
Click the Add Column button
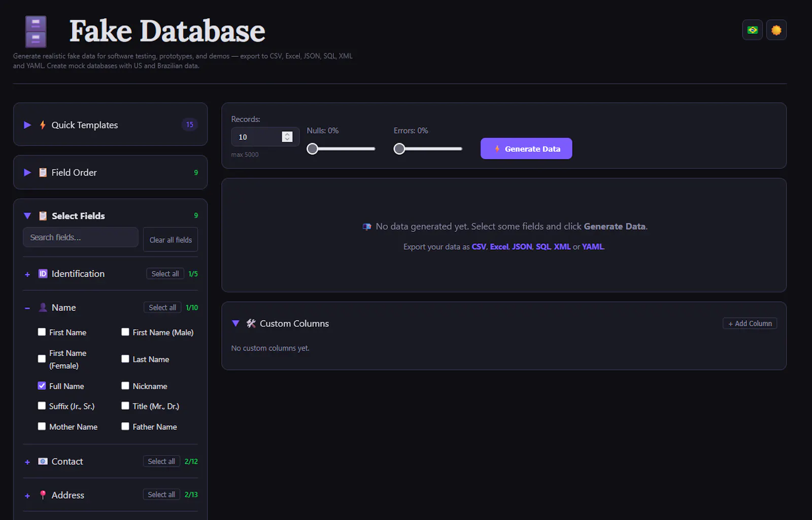click(750, 323)
